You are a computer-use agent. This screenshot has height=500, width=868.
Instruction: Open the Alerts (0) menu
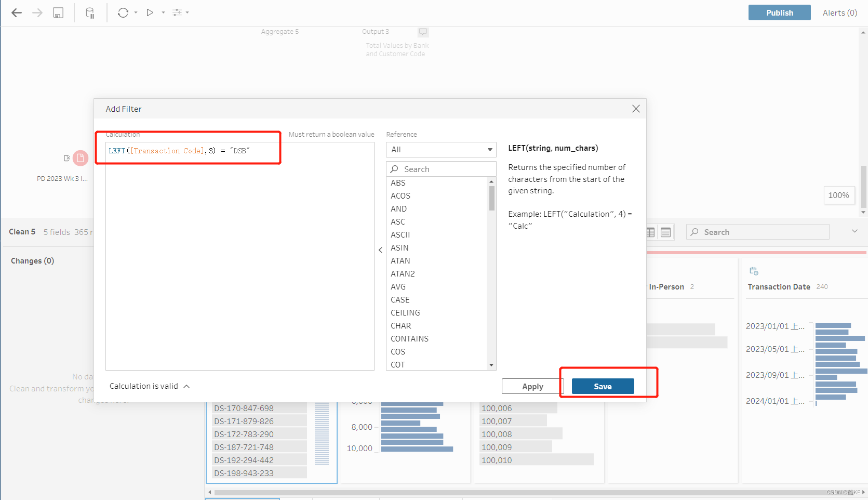[x=839, y=12]
